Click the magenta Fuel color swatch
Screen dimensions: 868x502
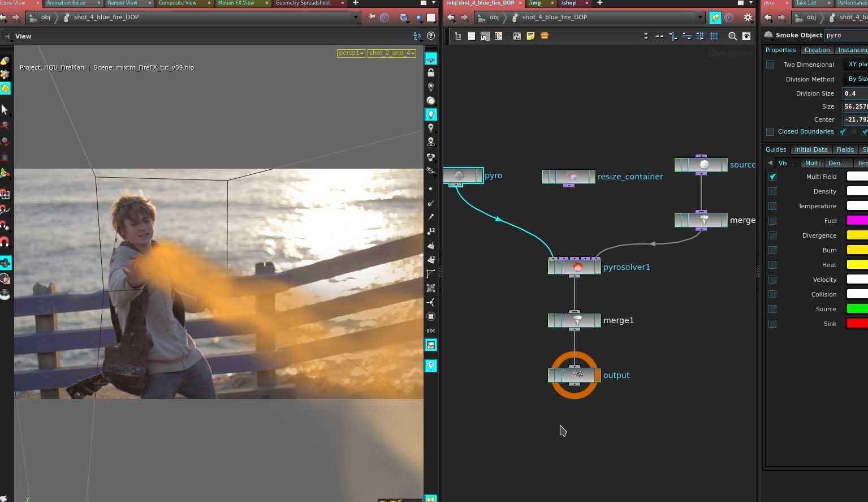point(857,221)
